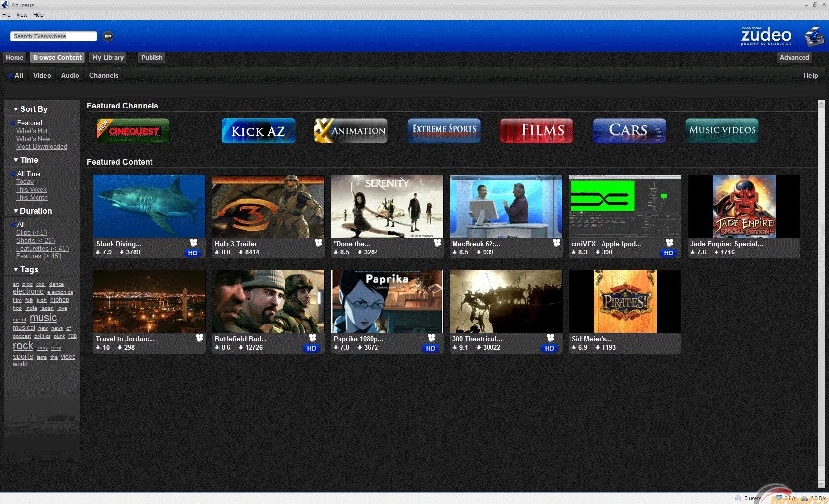
Task: Click the camera icon on "Done the..." card
Action: point(438,243)
